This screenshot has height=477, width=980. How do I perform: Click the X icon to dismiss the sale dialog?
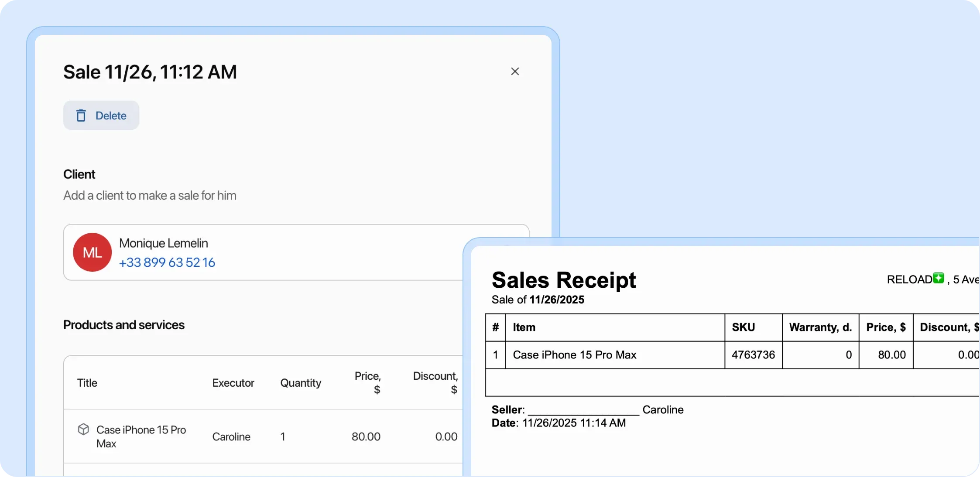tap(515, 71)
